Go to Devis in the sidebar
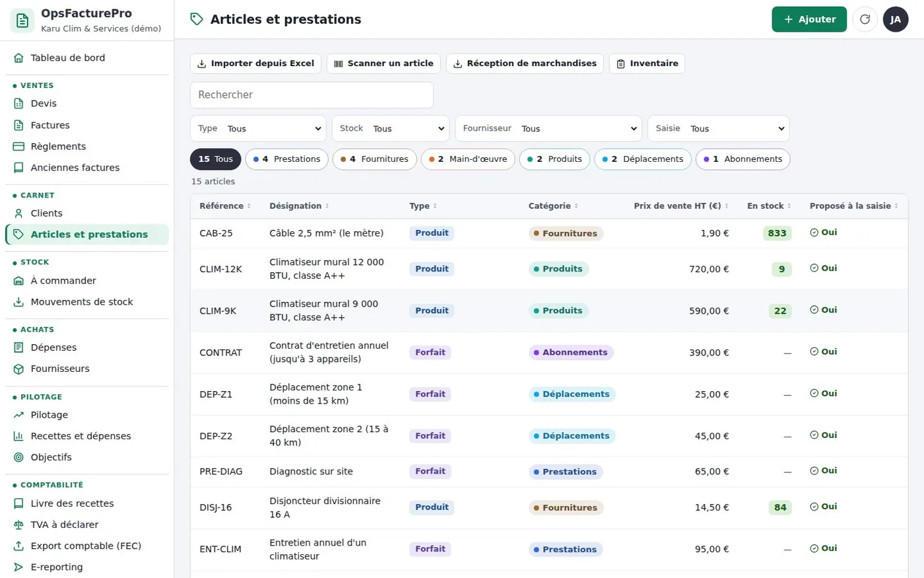Viewport: 924px width, 578px height. (86, 104)
